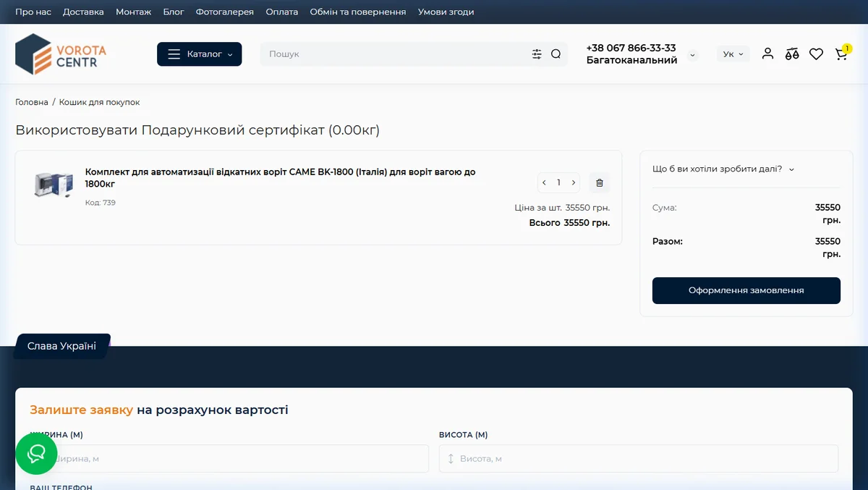Viewport: 868px width, 490px height.
Task: Visit the Блог page
Action: [x=174, y=12]
